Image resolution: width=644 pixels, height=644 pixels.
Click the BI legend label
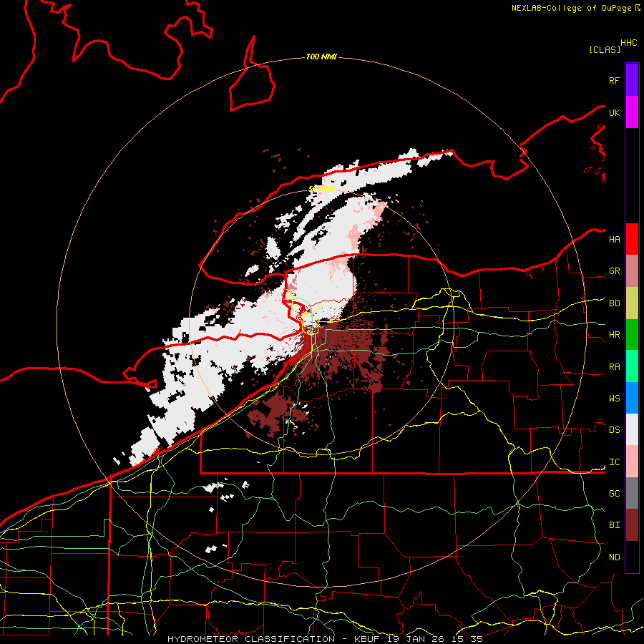coord(614,525)
